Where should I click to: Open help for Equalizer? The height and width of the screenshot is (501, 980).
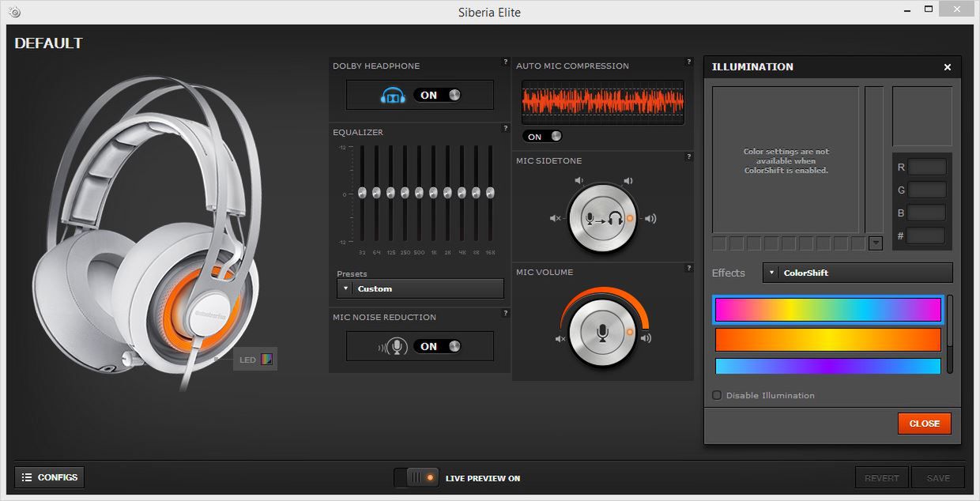506,128
